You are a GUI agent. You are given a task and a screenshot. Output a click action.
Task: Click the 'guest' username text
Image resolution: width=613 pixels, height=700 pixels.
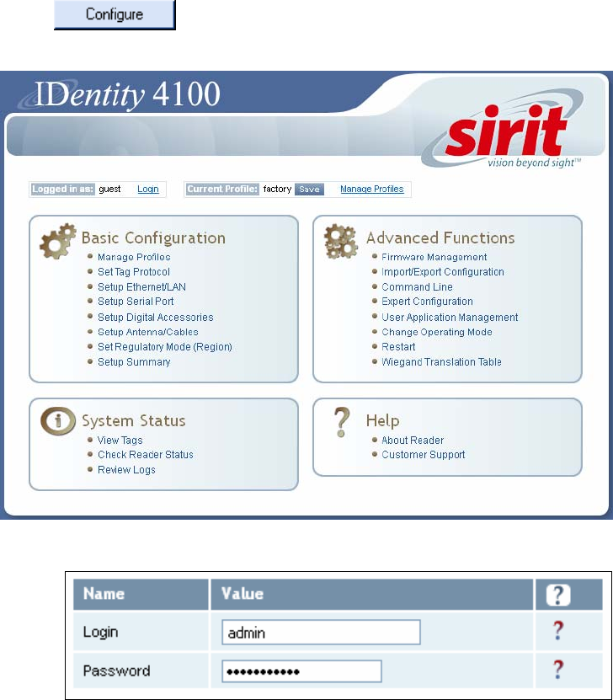coord(109,189)
